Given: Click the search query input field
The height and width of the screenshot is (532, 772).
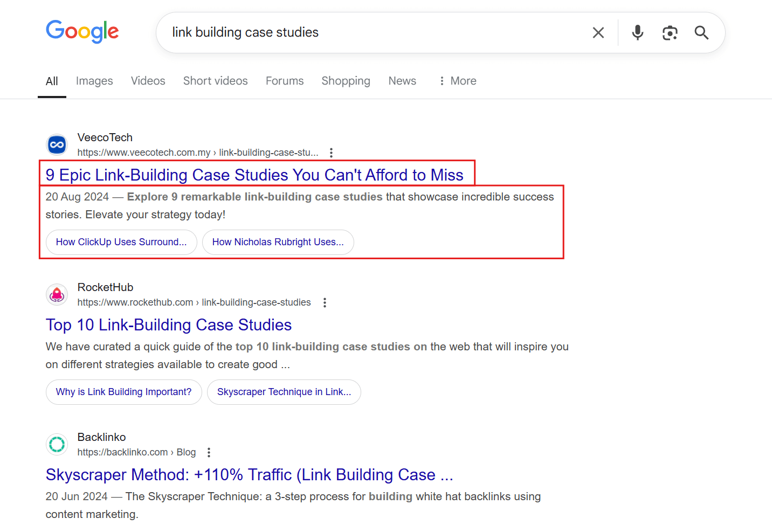Looking at the screenshot, I should click(377, 32).
